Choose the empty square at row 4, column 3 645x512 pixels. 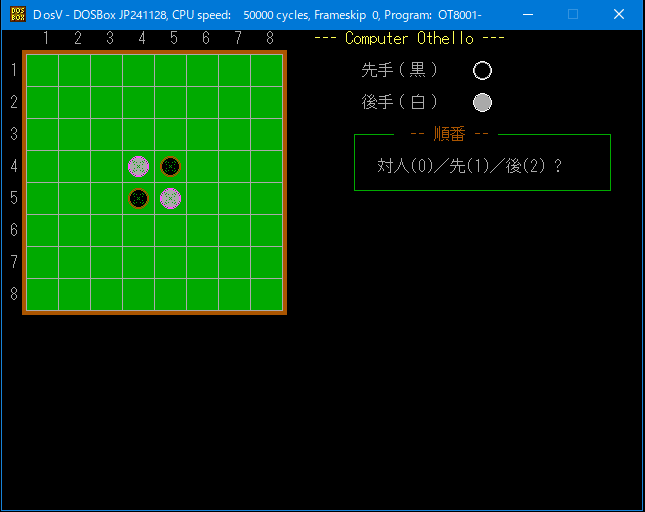click(106, 166)
